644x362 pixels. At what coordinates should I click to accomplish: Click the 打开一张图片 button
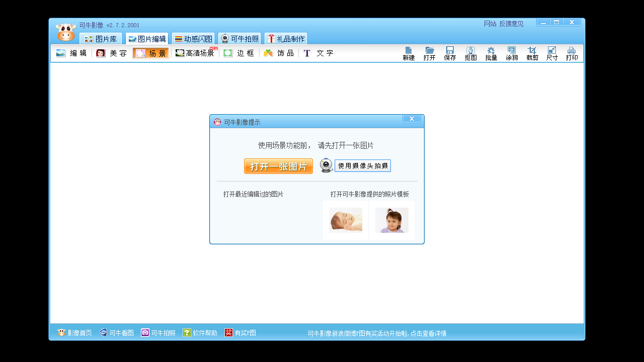278,166
